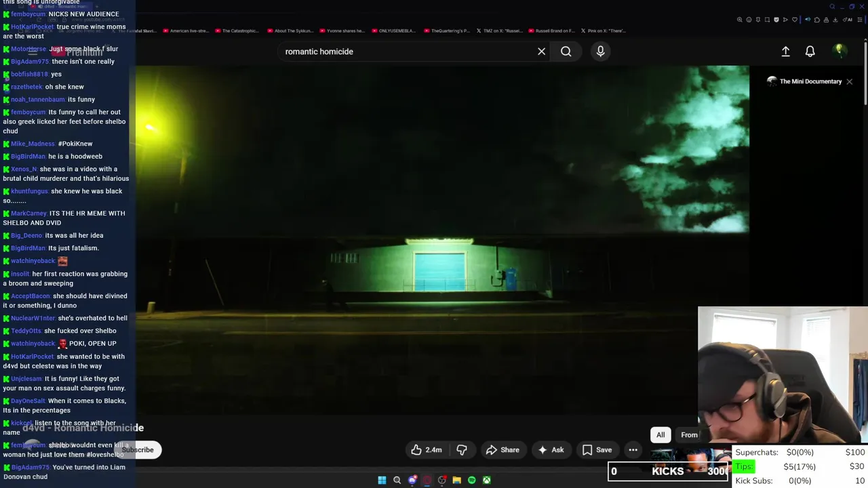Image resolution: width=868 pixels, height=488 pixels.
Task: Take a snapshot with the toolbar icon
Action: coord(767,20)
